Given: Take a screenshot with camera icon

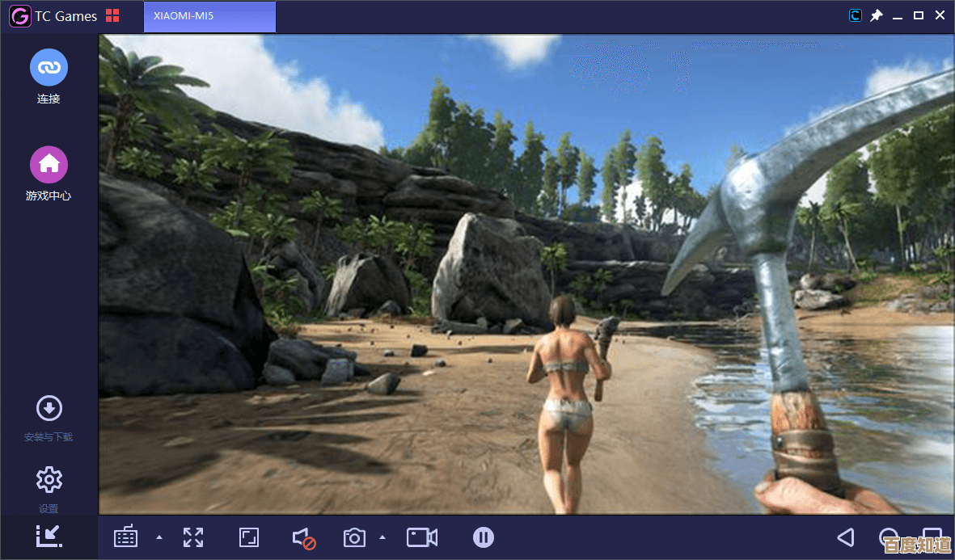Looking at the screenshot, I should pyautogui.click(x=354, y=537).
